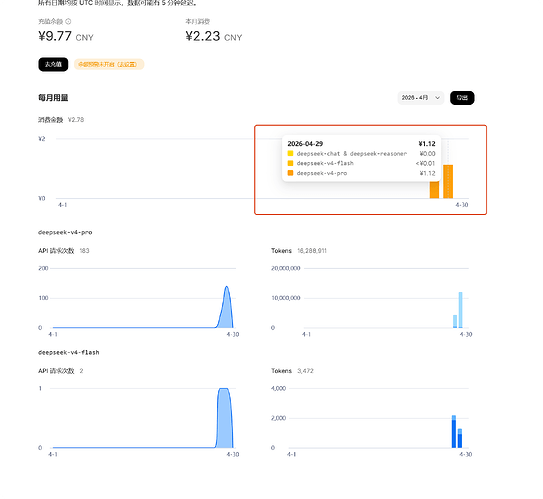This screenshot has height=499, width=543.
Task: Open the 2026 - 4月 month dropdown
Action: click(421, 98)
